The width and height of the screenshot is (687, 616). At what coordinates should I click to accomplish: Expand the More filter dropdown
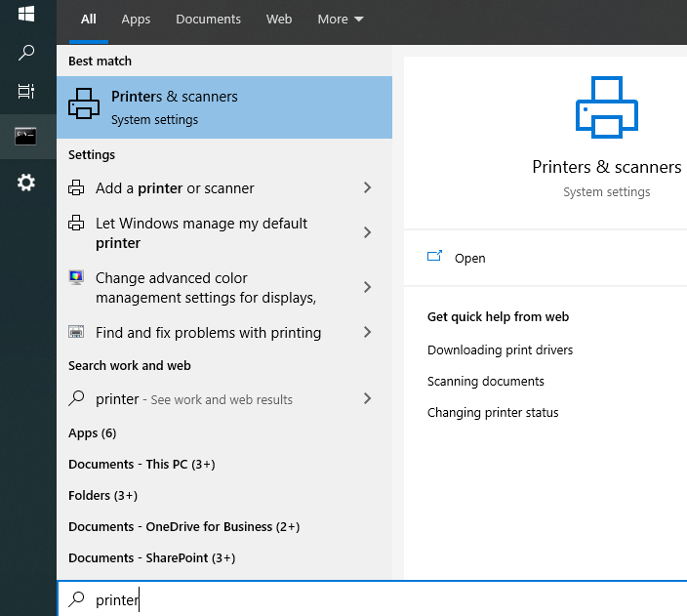coord(340,20)
